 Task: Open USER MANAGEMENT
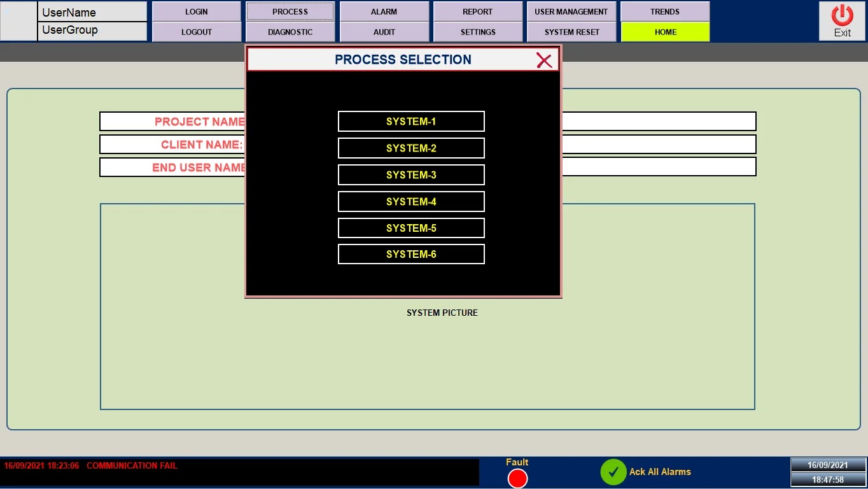[x=571, y=12]
